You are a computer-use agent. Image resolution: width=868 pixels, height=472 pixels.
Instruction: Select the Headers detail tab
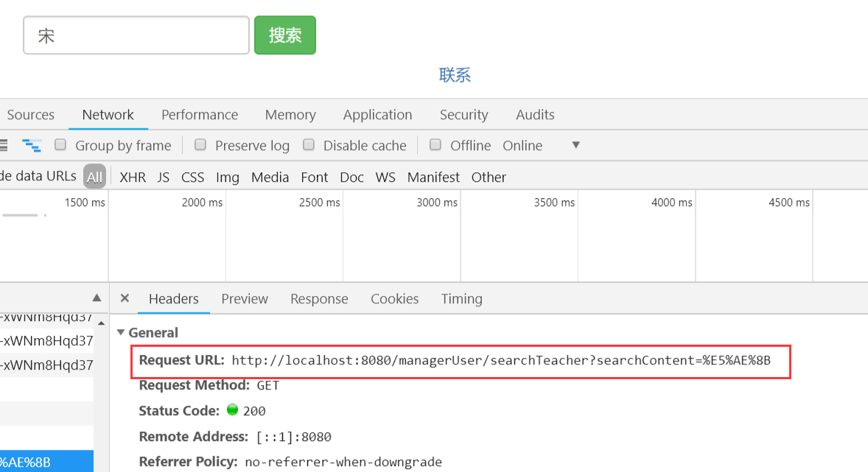click(174, 299)
